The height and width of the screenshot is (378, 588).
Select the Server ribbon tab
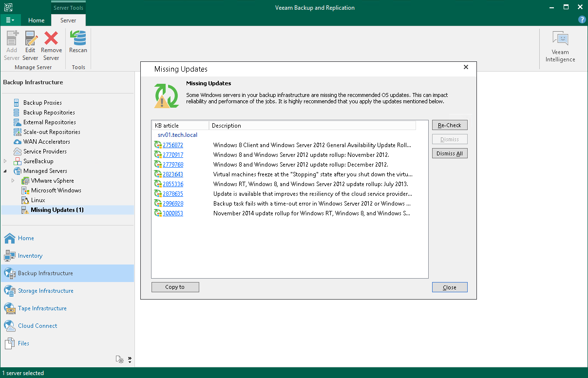(x=68, y=20)
